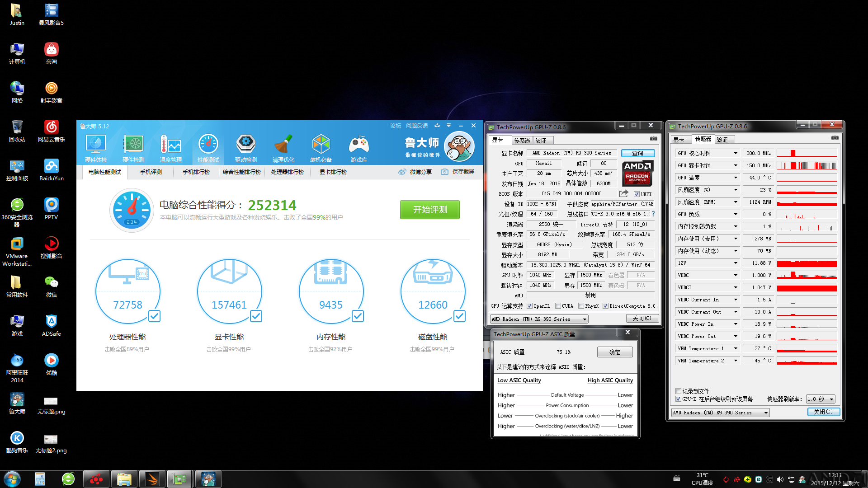
Task: Select 性能测试 performance test icon
Action: (x=208, y=148)
